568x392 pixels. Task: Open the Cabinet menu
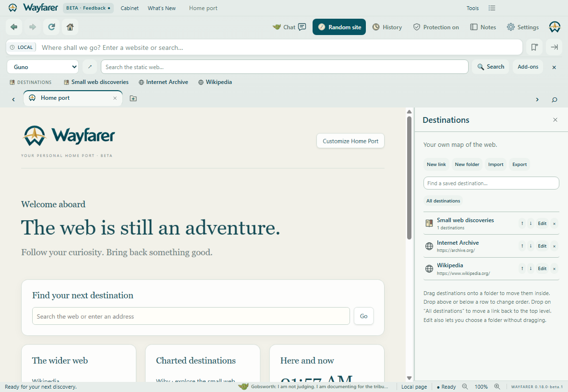point(129,8)
